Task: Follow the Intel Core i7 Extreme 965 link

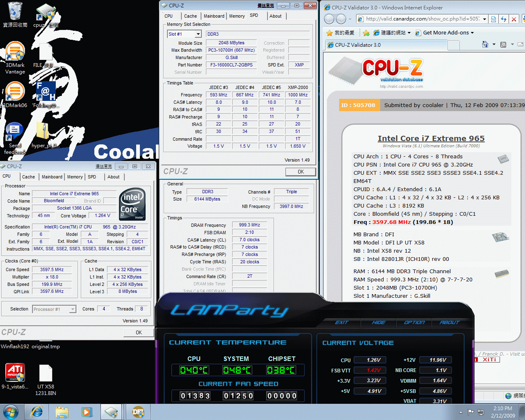Action: [431, 139]
